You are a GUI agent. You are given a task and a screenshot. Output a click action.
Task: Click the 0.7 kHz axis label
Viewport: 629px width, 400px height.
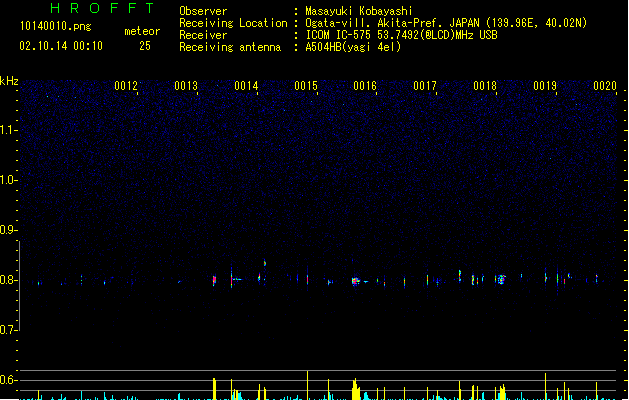click(x=8, y=330)
